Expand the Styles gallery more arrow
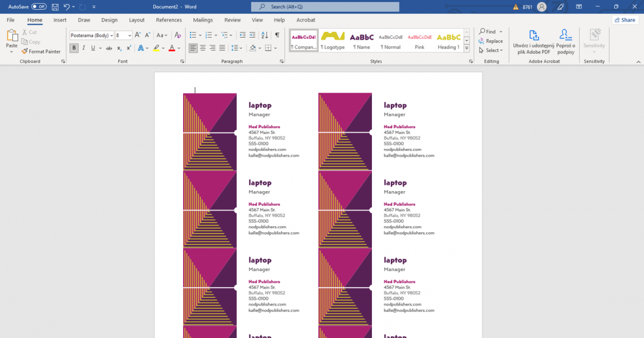Screen dimensions: 644x338 [467, 49]
